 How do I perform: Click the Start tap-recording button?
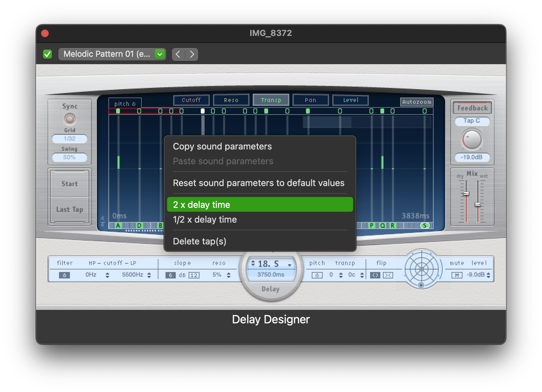[70, 184]
